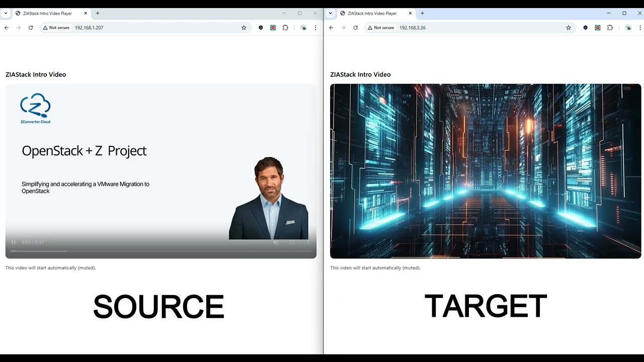Open Chrome's three-dot menu in source window
The height and width of the screenshot is (362, 644).
coord(315,28)
